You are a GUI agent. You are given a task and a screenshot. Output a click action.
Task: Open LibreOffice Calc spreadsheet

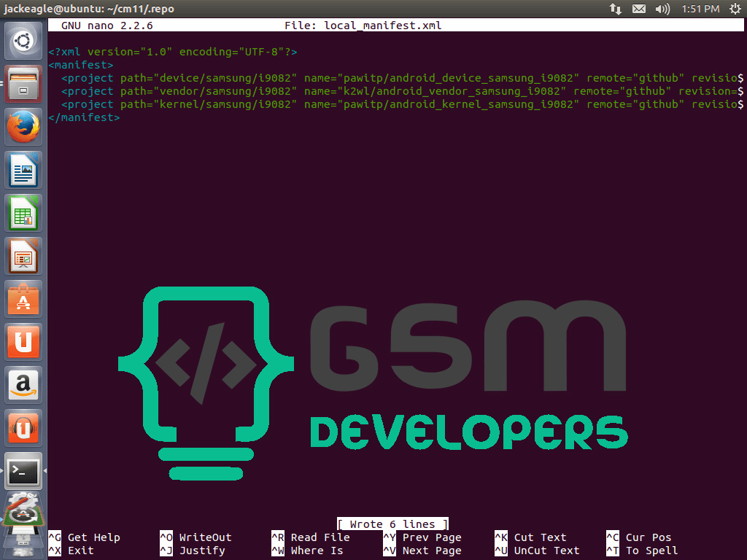point(23,213)
